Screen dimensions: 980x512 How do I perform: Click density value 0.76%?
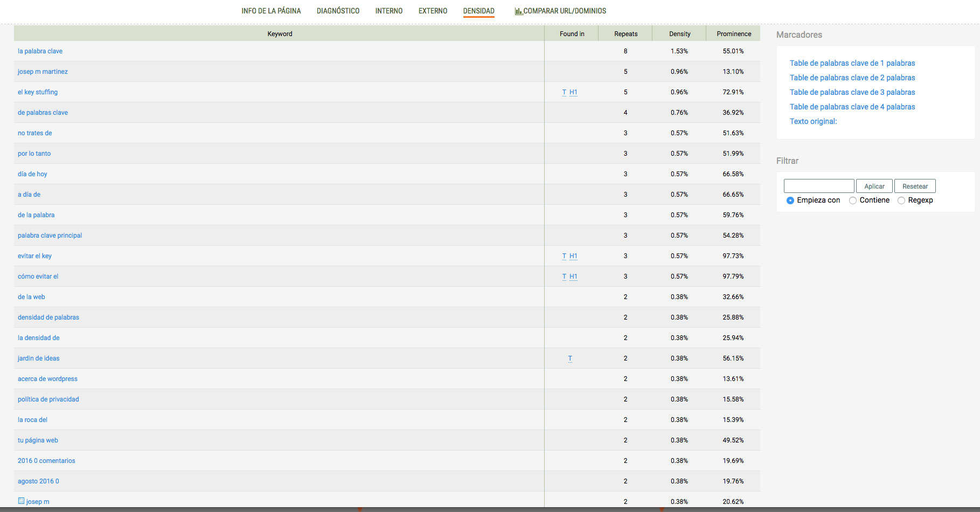[679, 113]
